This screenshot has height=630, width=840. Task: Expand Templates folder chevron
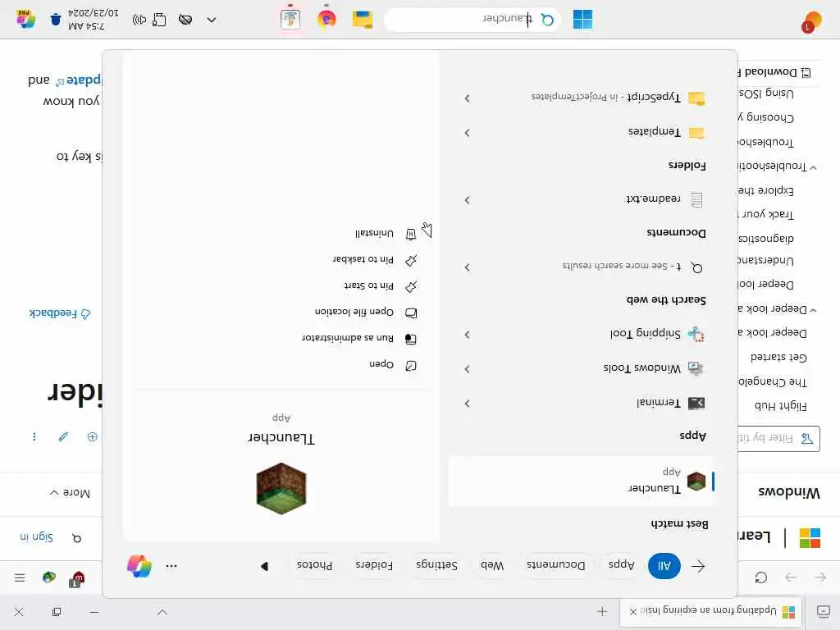click(467, 132)
